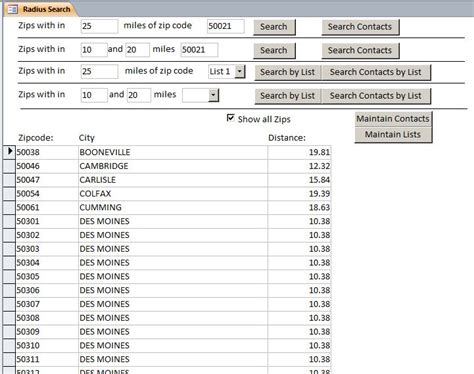Select the CAMBRIDGE city cell
Viewport: 474px width, 374px height.
click(x=173, y=166)
